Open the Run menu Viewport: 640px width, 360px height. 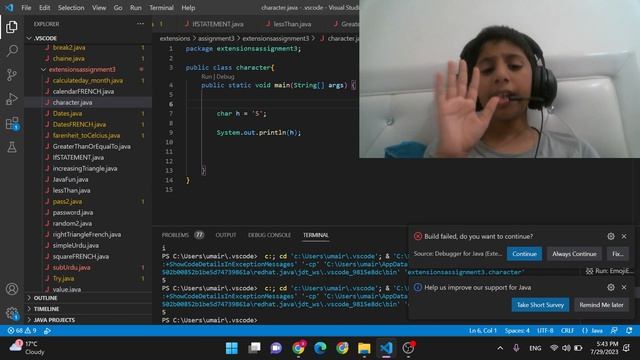click(x=136, y=8)
